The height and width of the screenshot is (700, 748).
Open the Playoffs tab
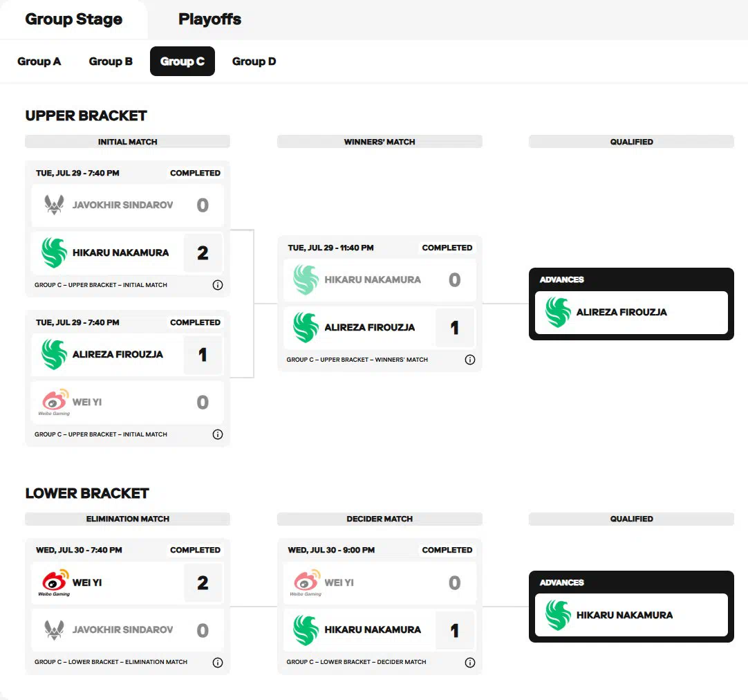coord(209,19)
